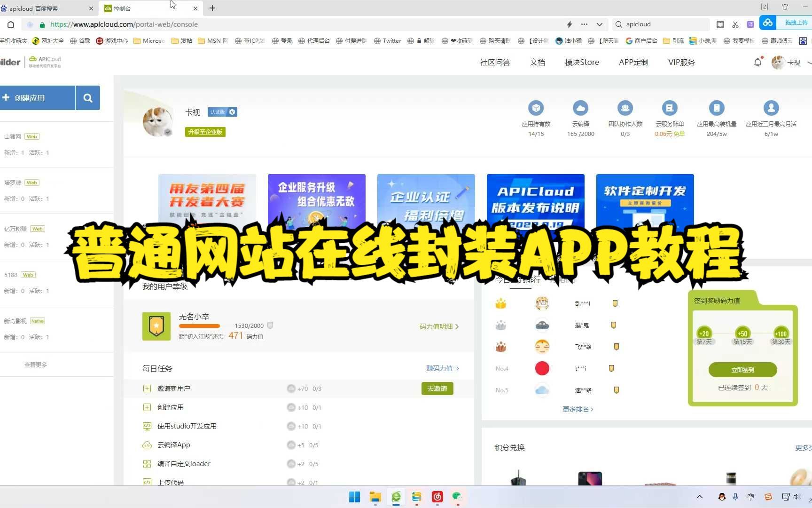
Task: Open NetEase Music icon on taskbar
Action: click(x=437, y=497)
